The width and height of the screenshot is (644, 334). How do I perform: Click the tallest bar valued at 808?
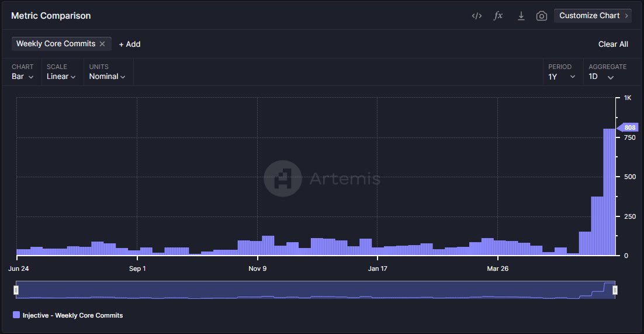tap(609, 192)
